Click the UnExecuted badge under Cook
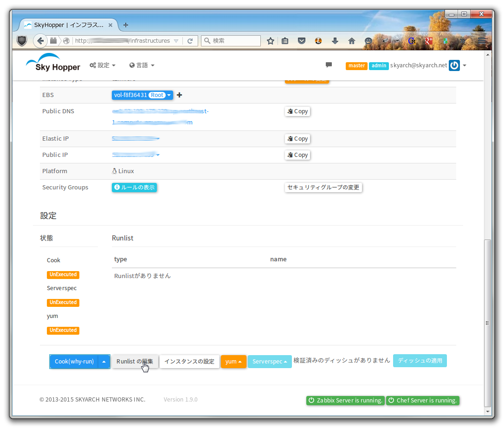504x428 pixels. point(63,275)
